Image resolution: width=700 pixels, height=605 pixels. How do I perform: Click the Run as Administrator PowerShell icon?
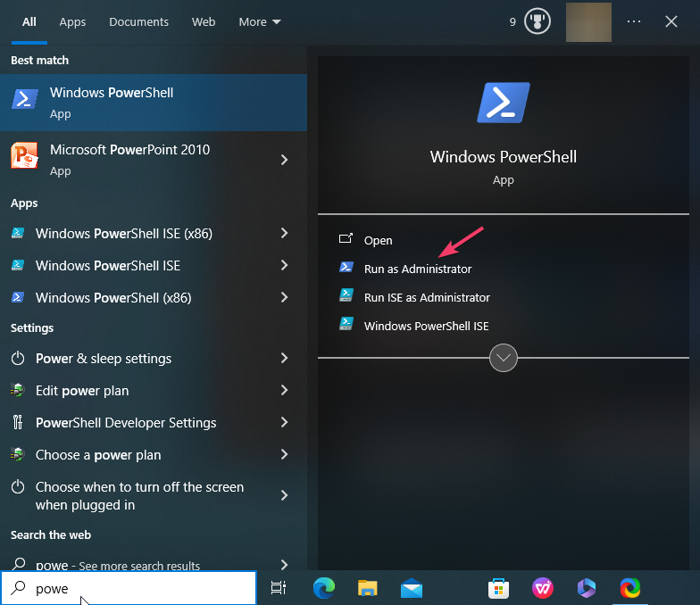(346, 268)
